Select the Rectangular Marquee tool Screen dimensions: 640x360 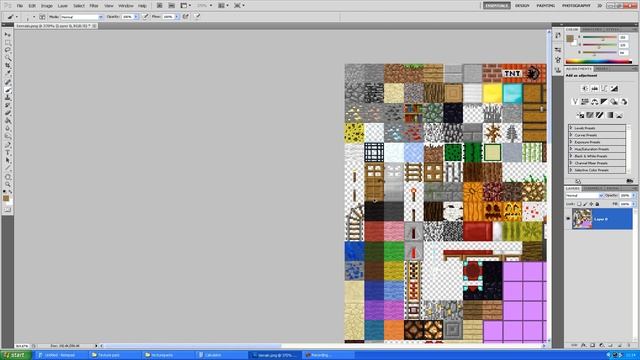(7, 43)
